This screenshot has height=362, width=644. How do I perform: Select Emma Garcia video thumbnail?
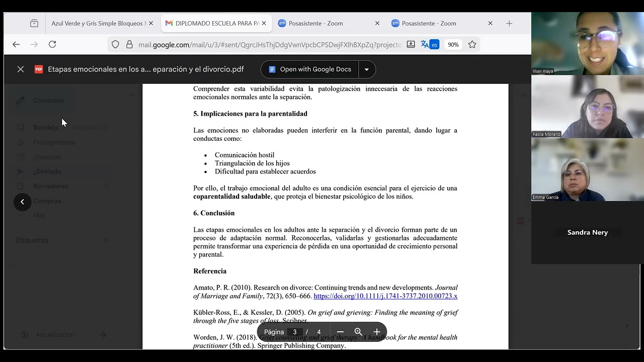(588, 170)
